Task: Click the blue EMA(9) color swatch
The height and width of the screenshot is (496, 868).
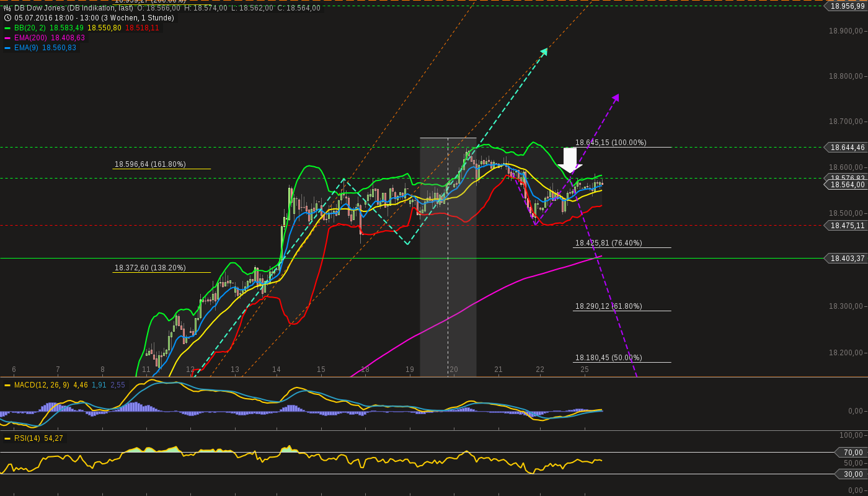Action: point(7,48)
